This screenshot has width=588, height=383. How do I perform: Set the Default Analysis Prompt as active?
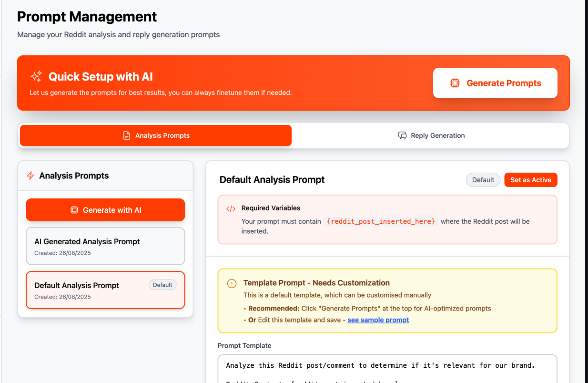click(x=531, y=180)
